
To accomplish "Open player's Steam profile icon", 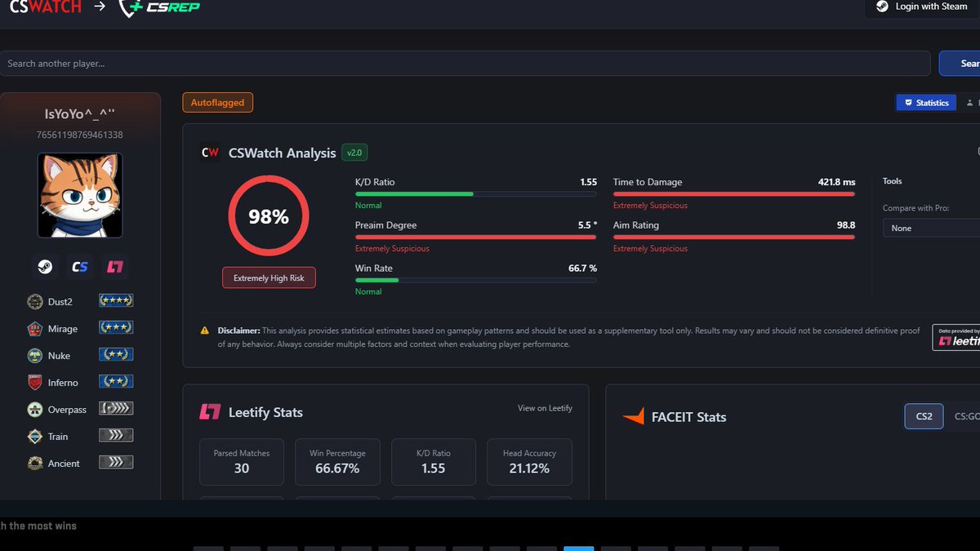I will [x=44, y=267].
